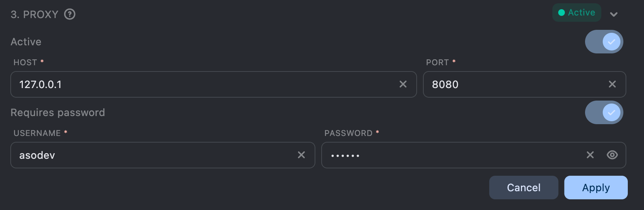This screenshot has height=210, width=644.
Task: Cancel the proxy changes
Action: point(524,188)
